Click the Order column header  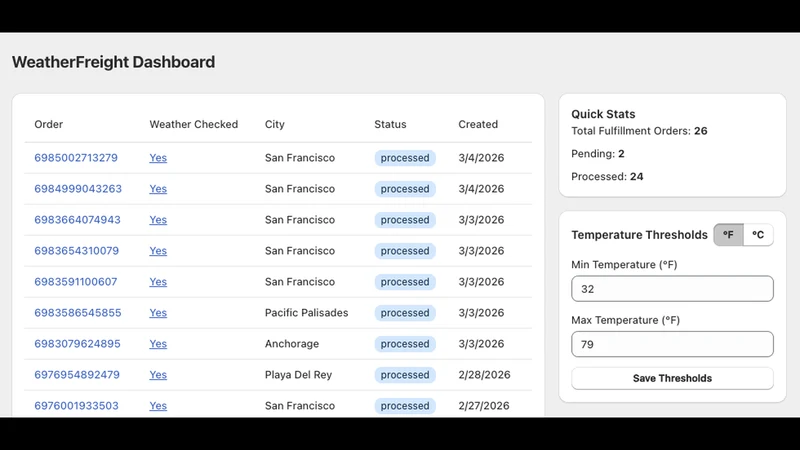(x=48, y=124)
